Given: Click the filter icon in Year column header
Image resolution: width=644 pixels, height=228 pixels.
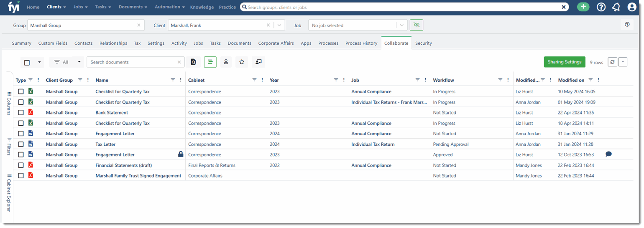Looking at the screenshot, I should point(336,80).
